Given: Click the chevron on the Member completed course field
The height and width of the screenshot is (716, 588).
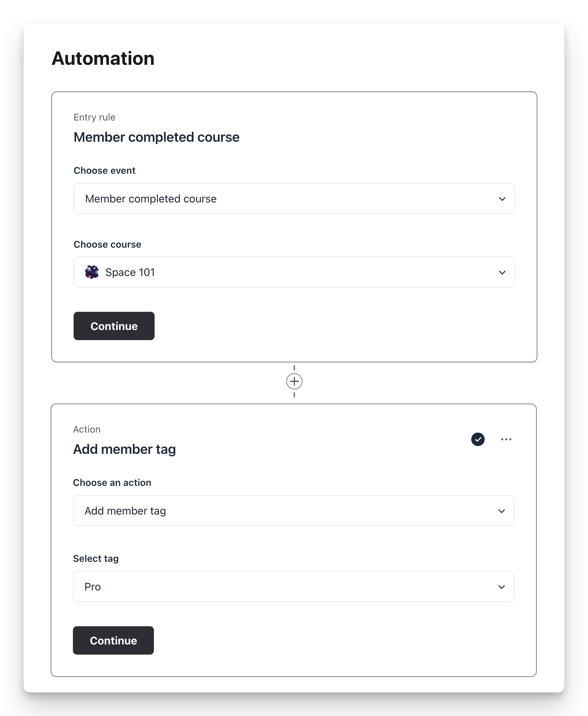Looking at the screenshot, I should point(503,199).
